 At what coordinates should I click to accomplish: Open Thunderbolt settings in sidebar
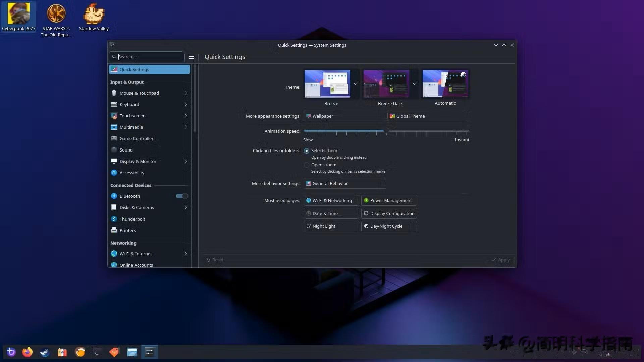point(132,219)
